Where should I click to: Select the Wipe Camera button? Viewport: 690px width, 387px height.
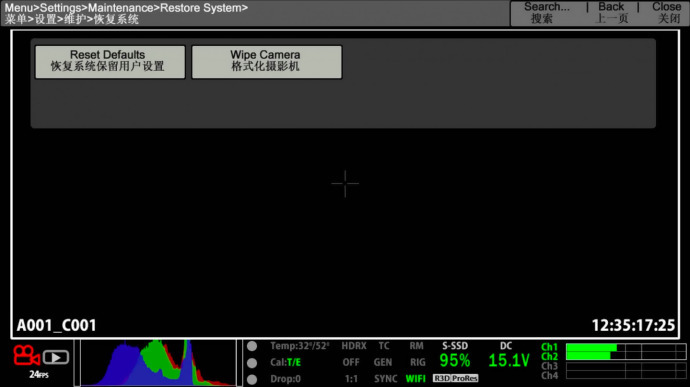pyautogui.click(x=267, y=62)
